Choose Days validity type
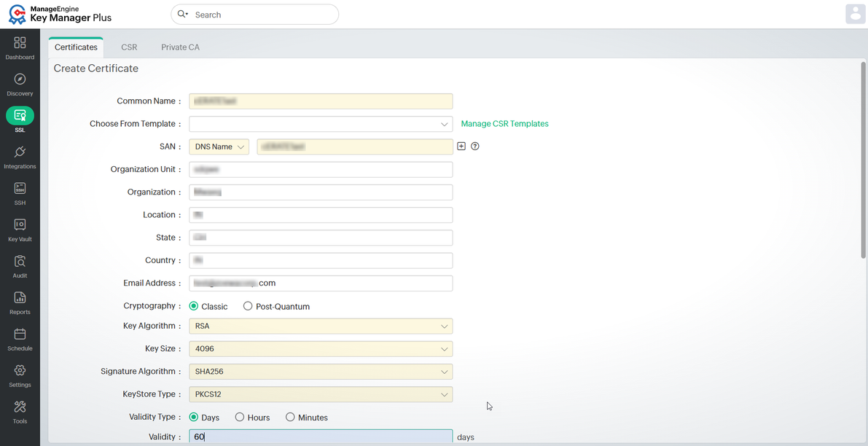Viewport: 868px width, 446px height. (194, 418)
